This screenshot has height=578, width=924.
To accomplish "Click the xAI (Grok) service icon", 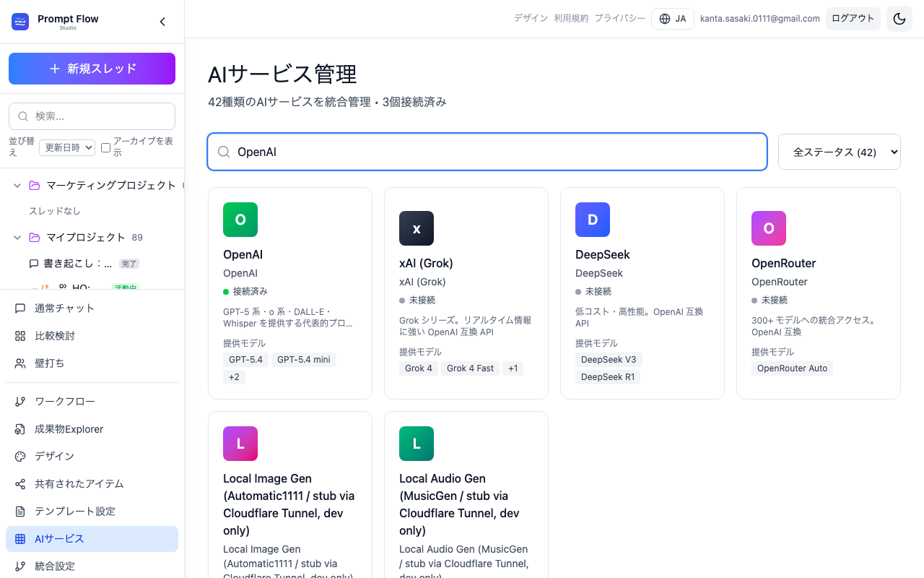I will (x=417, y=228).
